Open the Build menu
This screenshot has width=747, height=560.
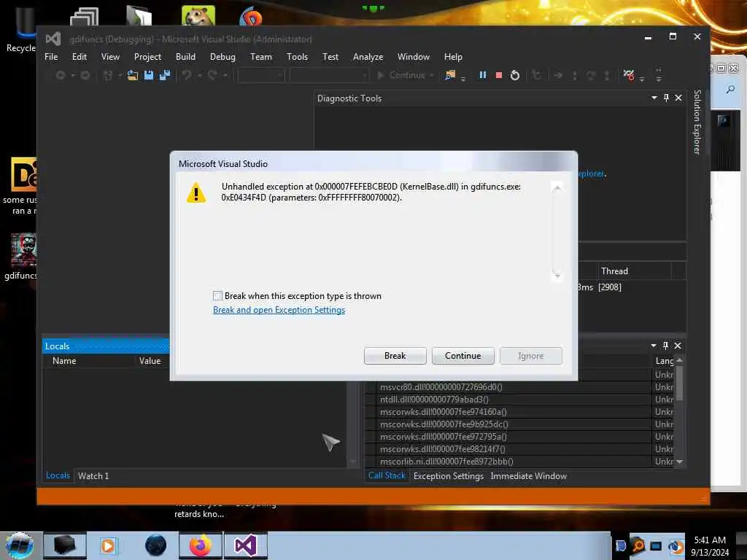[x=185, y=57]
